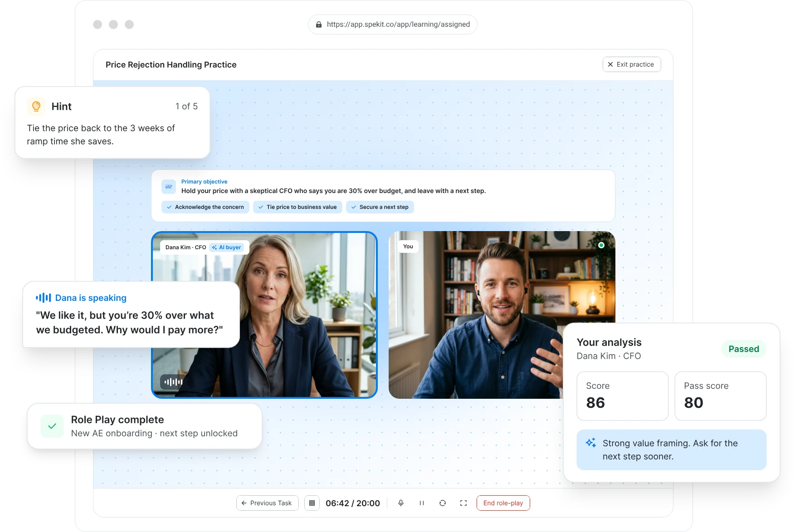Go back with Previous Task button
Screen dimensions: 795x532
coord(267,503)
